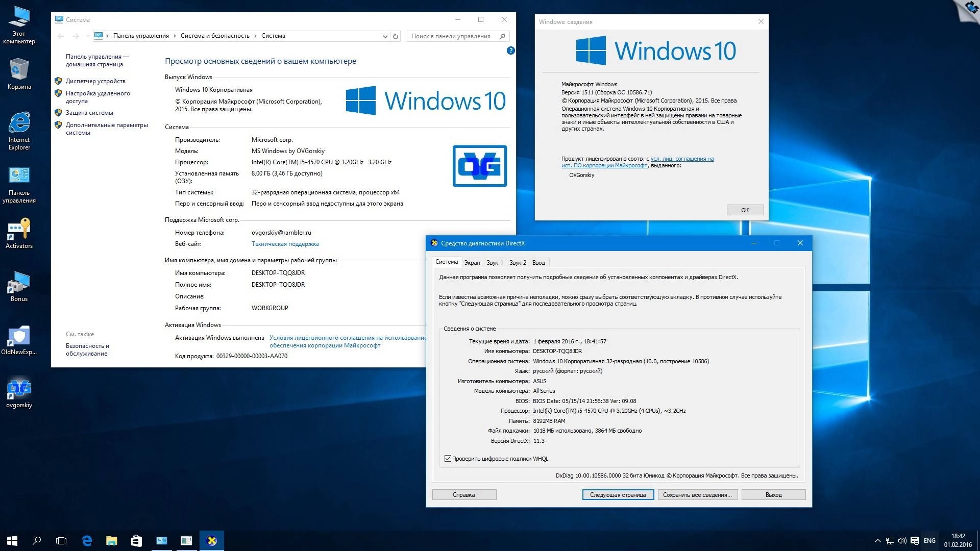The width and height of the screenshot is (980, 551).
Task: Open File Explorer from the taskbar
Action: pos(111,540)
